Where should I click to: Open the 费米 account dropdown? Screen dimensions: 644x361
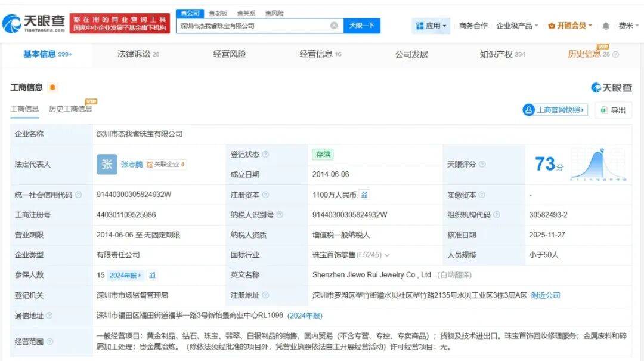point(627,26)
